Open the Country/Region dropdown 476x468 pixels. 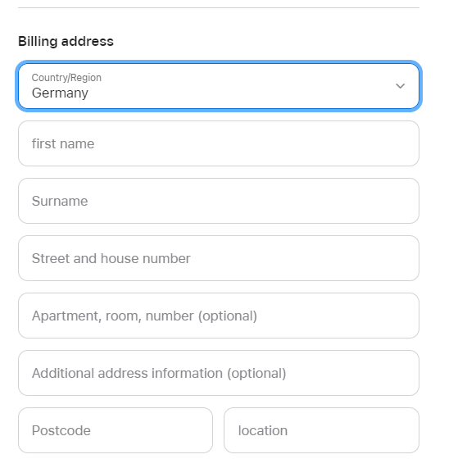[219, 86]
